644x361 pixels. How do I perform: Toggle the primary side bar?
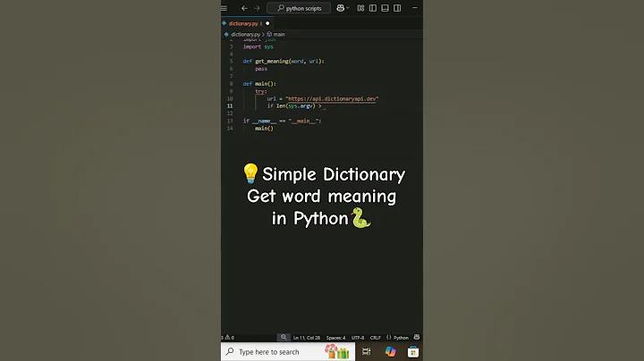pyautogui.click(x=373, y=8)
